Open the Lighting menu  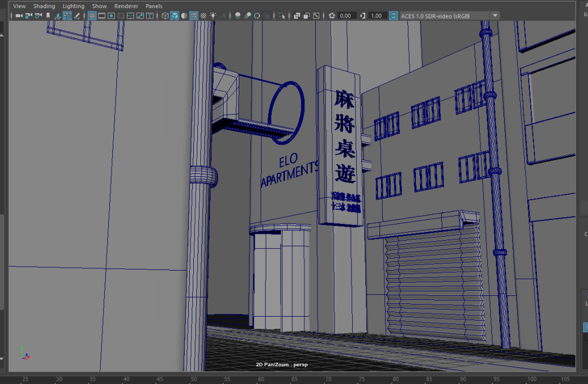73,6
